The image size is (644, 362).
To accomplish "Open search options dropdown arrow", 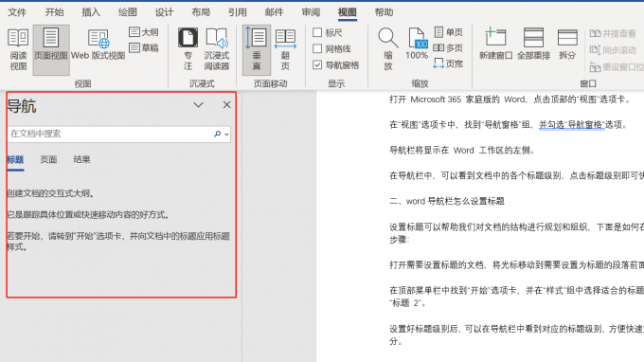I will pyautogui.click(x=226, y=135).
